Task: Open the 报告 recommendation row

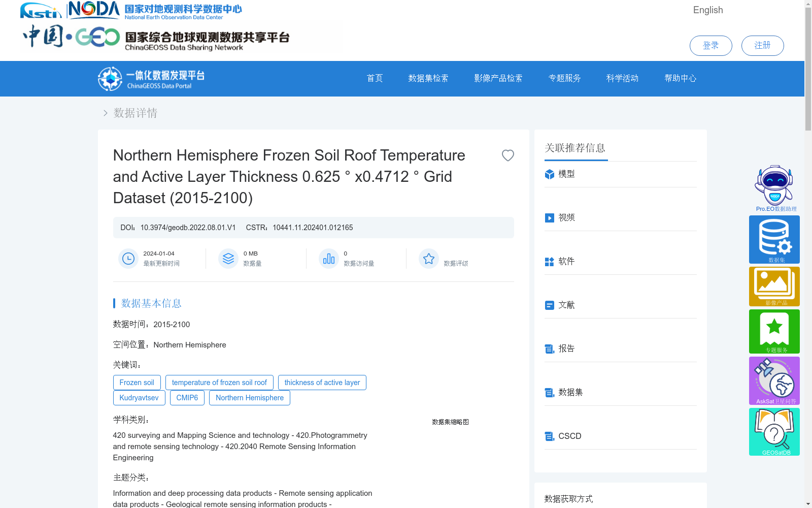Action: click(621, 349)
